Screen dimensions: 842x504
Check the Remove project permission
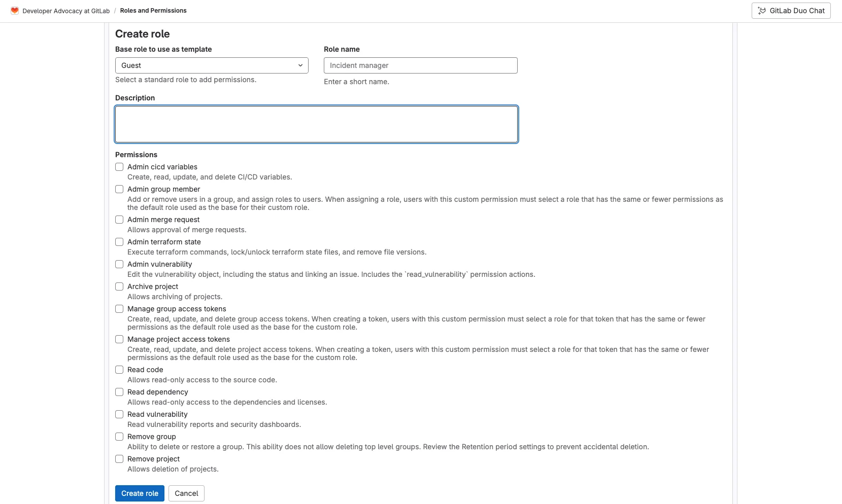tap(119, 459)
